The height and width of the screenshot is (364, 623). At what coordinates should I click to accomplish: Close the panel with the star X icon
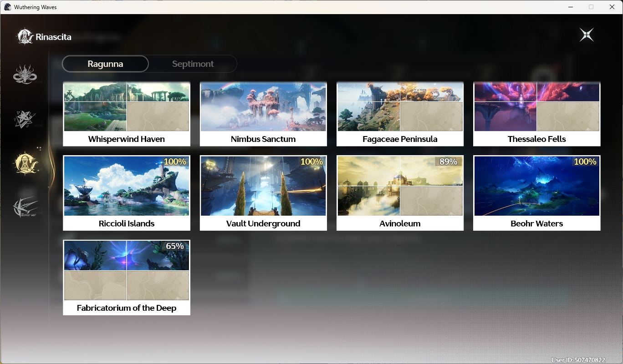587,35
